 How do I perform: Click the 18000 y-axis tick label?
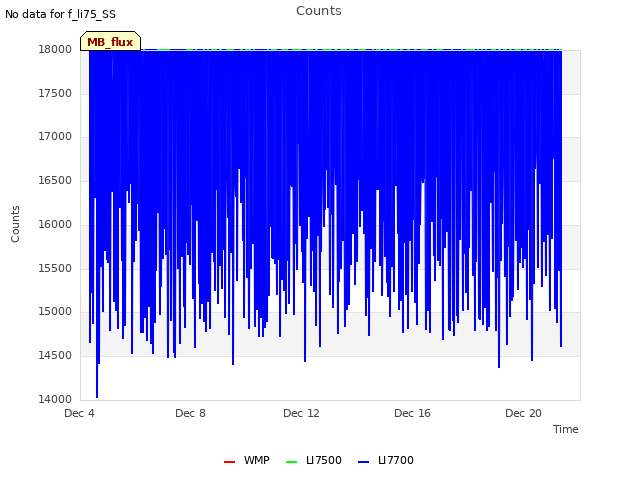click(x=55, y=49)
